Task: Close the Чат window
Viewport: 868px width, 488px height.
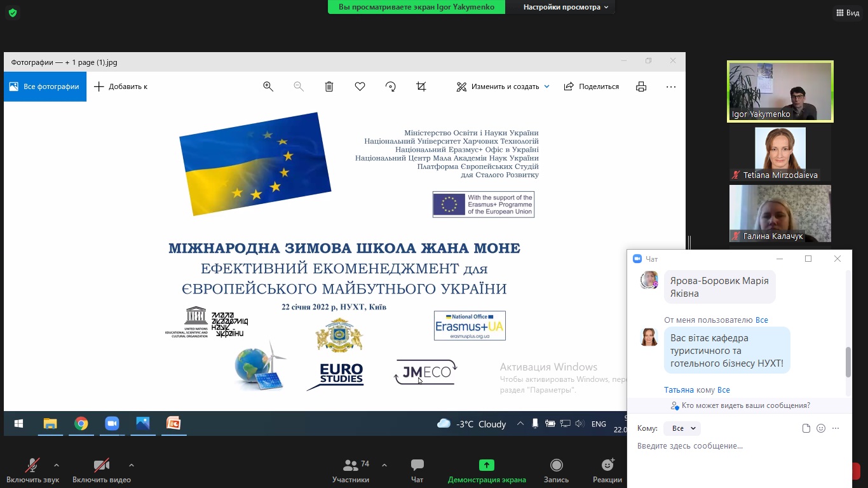Action: (837, 259)
